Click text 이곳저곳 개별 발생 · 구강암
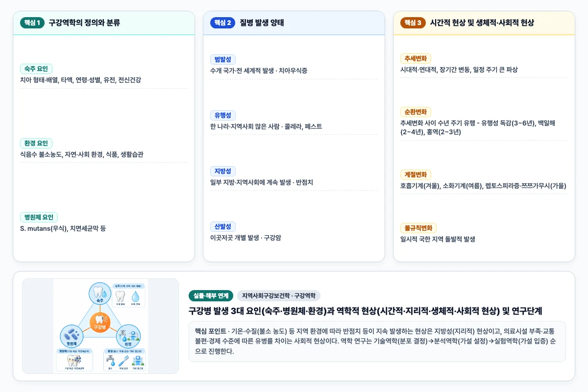The image size is (588, 392). 245,238
